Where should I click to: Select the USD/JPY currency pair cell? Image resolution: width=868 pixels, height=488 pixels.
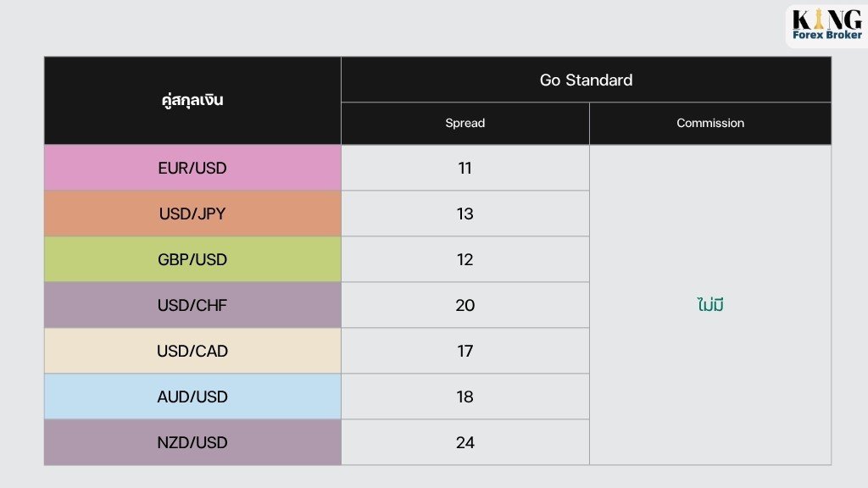192,213
